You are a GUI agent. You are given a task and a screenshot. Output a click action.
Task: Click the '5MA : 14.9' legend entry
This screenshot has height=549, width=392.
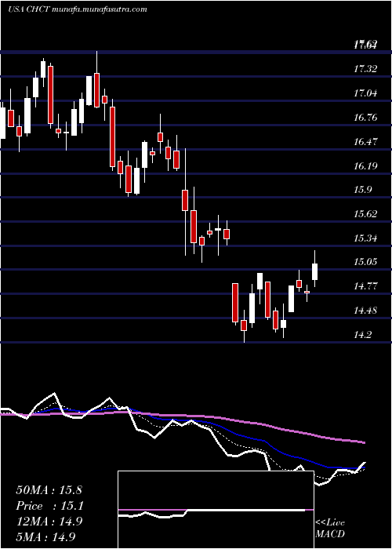(x=45, y=536)
